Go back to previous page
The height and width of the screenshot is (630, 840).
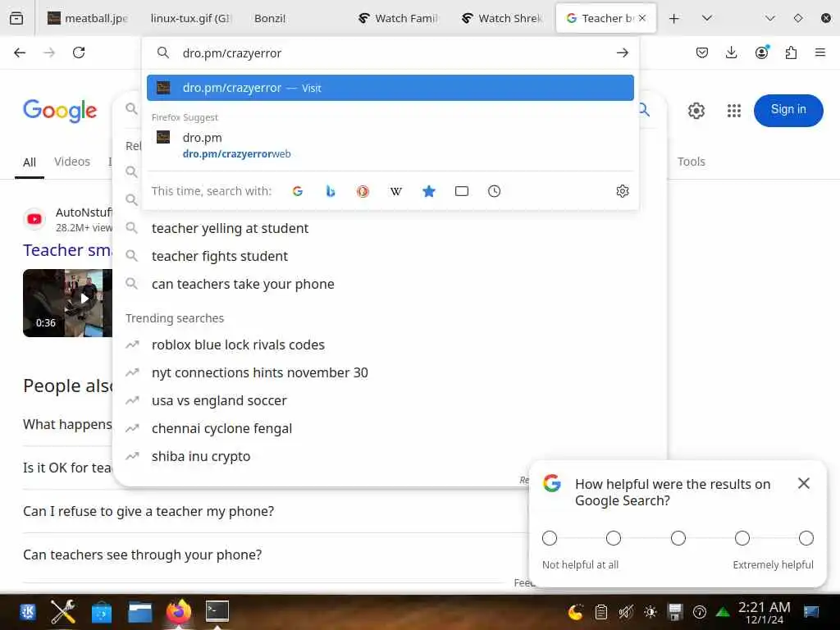coord(20,52)
